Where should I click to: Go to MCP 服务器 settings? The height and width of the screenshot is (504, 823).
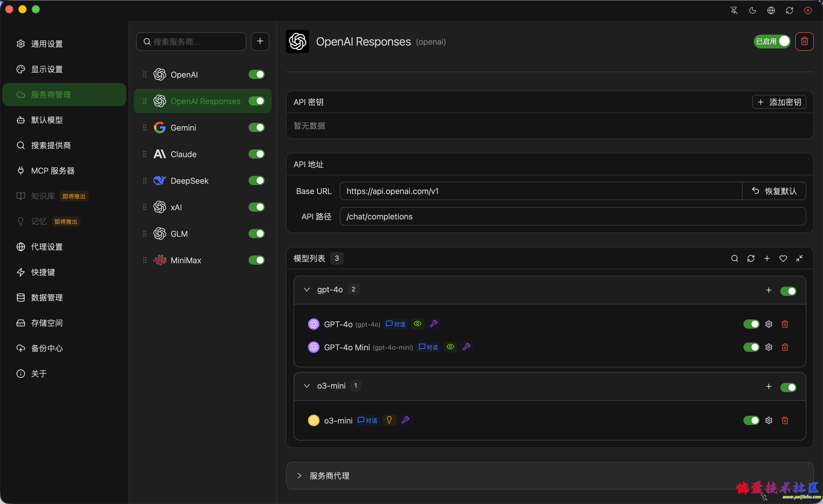[x=52, y=171]
